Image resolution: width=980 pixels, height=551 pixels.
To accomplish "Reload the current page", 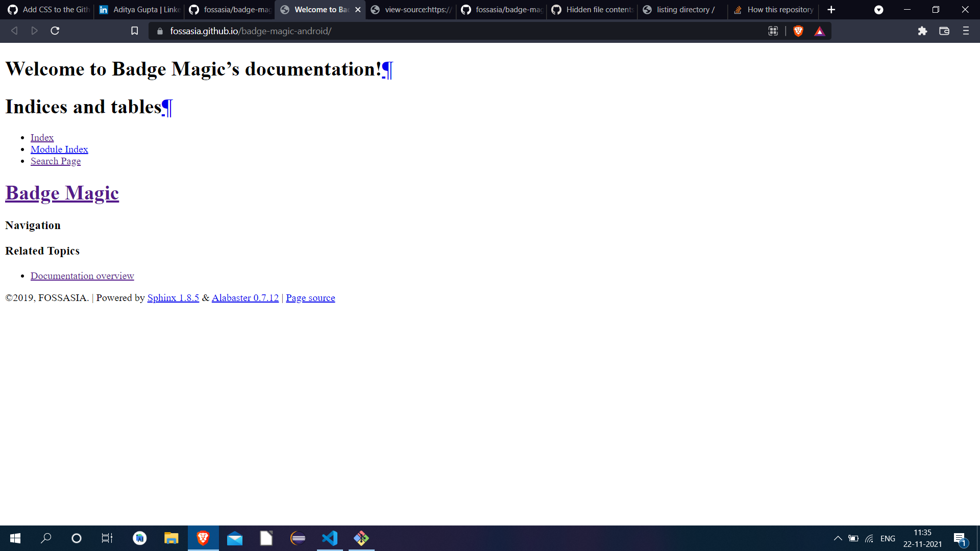I will click(55, 31).
